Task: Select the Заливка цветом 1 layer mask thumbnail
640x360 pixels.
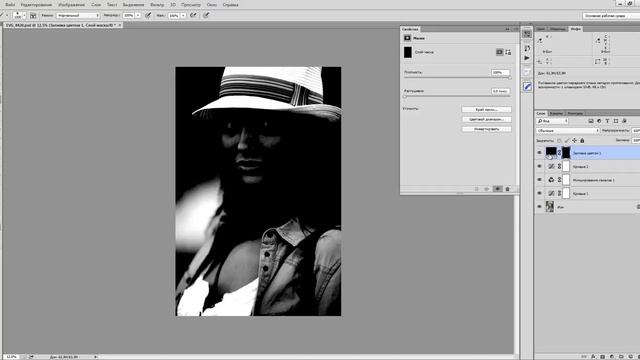Action: (566, 153)
